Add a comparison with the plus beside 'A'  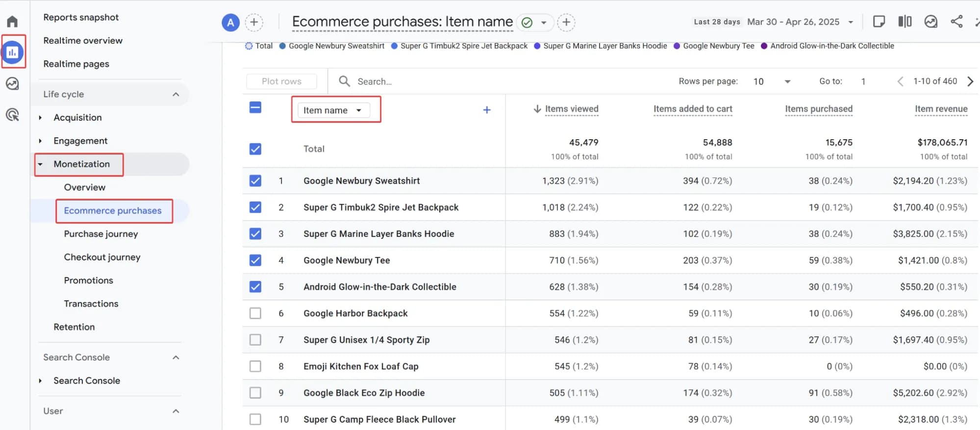click(254, 22)
